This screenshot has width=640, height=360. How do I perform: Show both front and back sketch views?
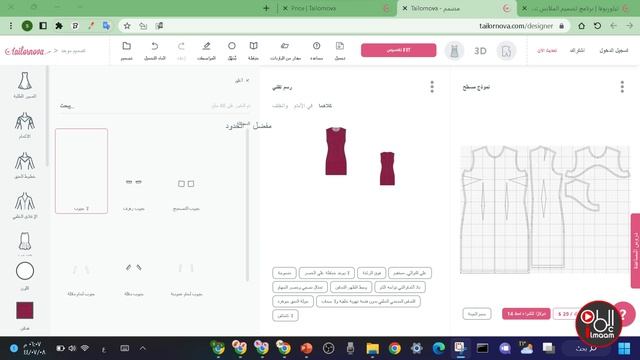[325, 106]
